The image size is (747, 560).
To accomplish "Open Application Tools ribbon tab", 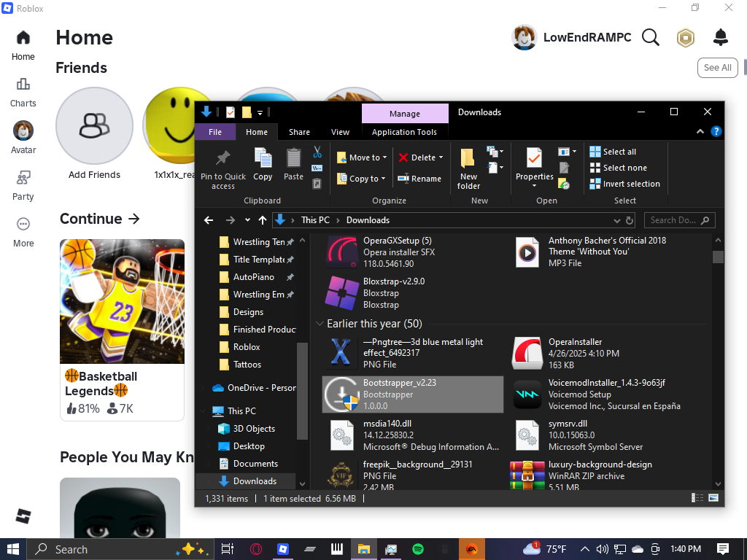I will tap(404, 132).
